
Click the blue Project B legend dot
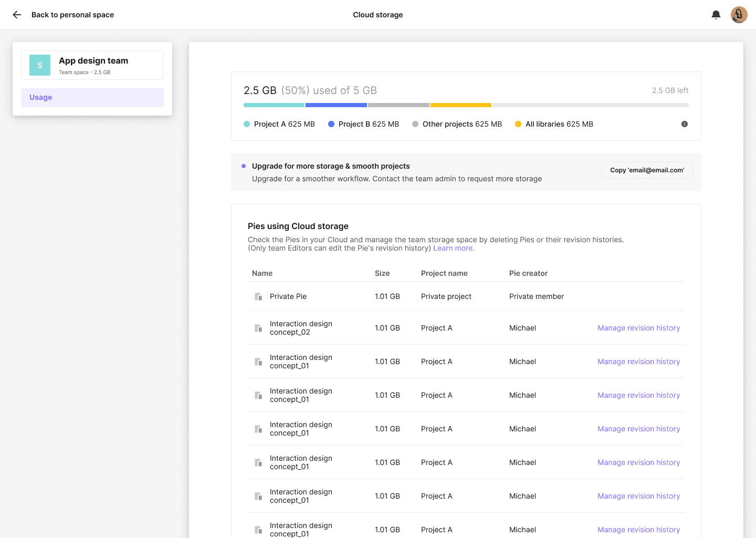[x=330, y=123]
